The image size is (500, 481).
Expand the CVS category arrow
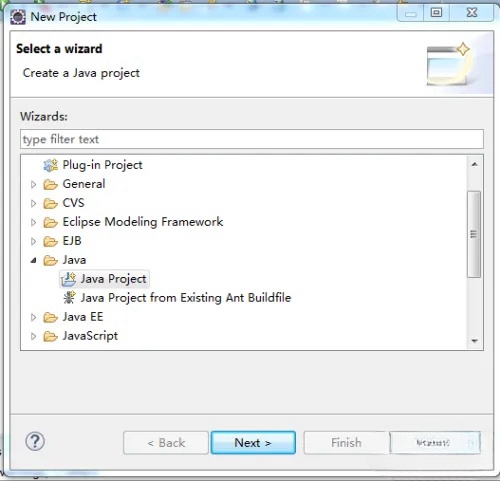click(33, 203)
